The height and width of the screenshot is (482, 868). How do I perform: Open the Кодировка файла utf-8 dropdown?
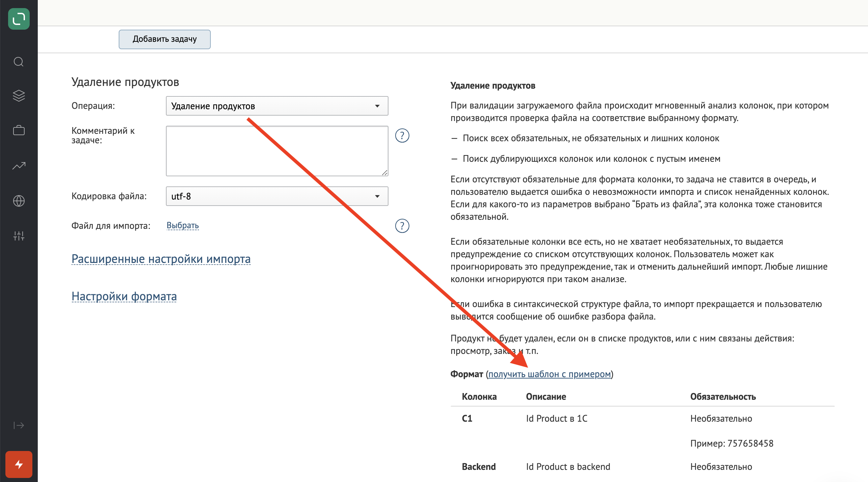pyautogui.click(x=277, y=196)
